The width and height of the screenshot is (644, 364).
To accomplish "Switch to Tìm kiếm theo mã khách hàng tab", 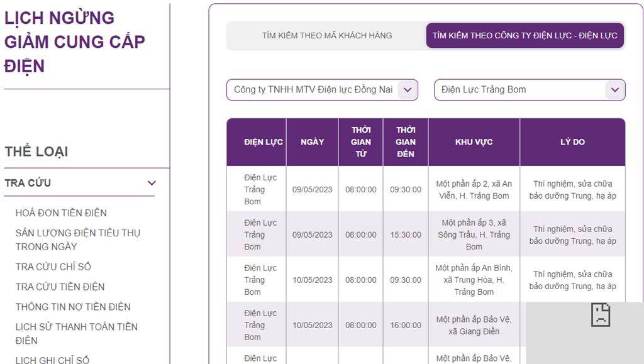I will tap(326, 36).
